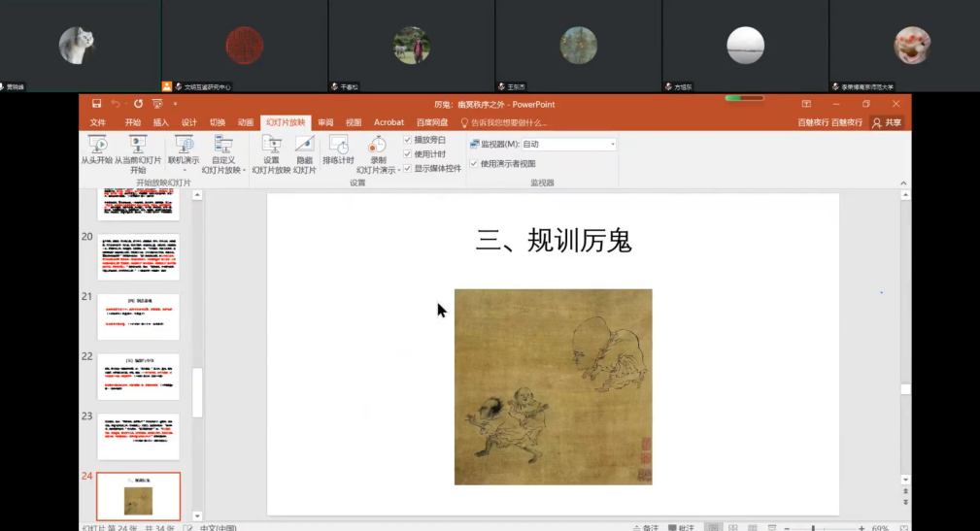980x531 pixels.
Task: Switch to the 开始 ribbon tab
Action: point(132,122)
